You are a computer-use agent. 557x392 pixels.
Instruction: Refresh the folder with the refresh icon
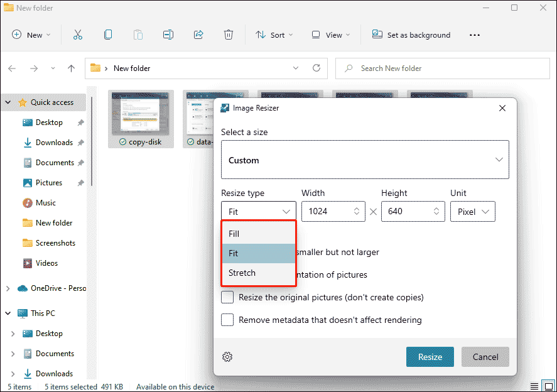tap(316, 68)
